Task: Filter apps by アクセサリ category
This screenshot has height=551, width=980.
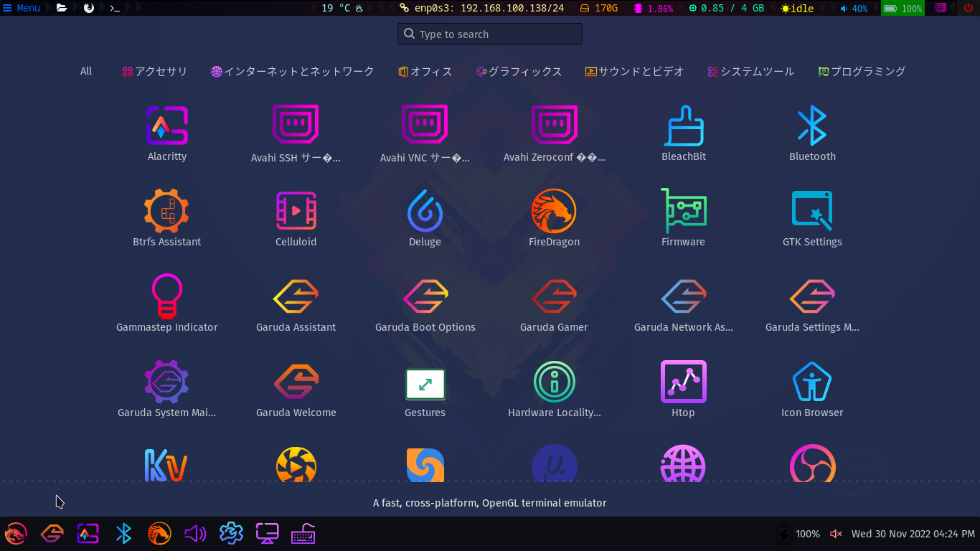Action: [x=154, y=71]
